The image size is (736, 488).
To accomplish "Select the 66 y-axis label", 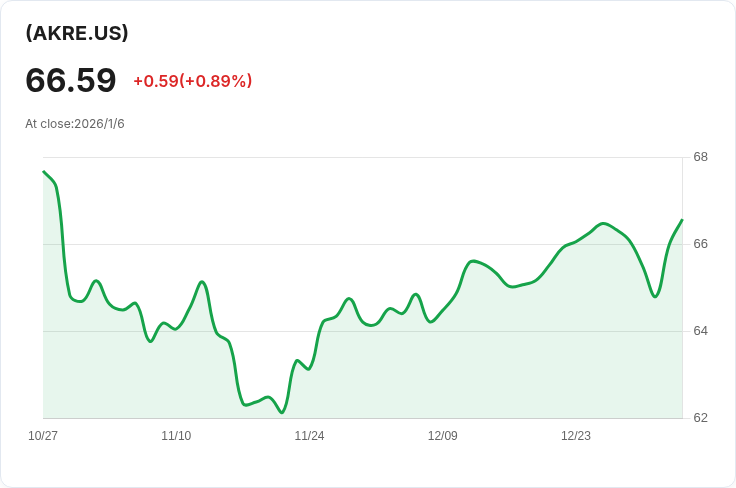I will (700, 244).
